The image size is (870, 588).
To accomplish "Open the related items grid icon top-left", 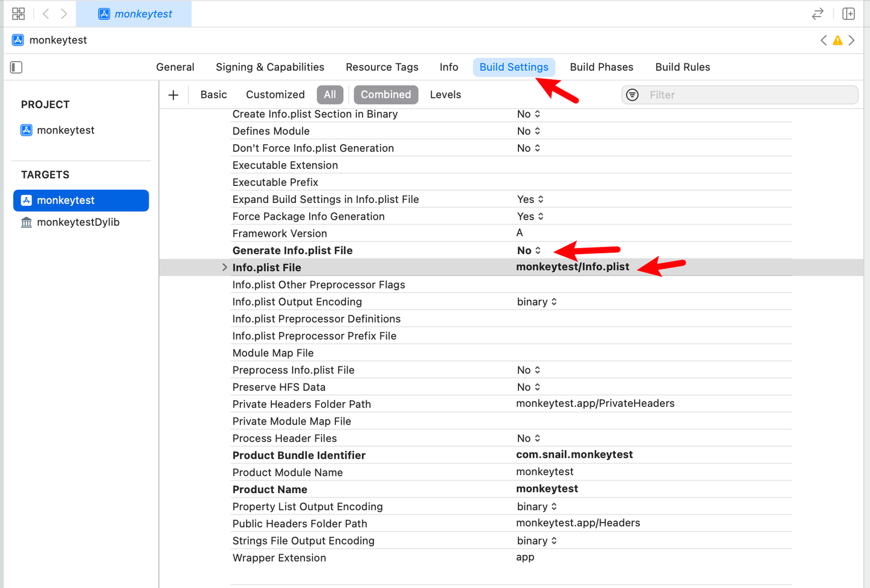I will coord(18,13).
